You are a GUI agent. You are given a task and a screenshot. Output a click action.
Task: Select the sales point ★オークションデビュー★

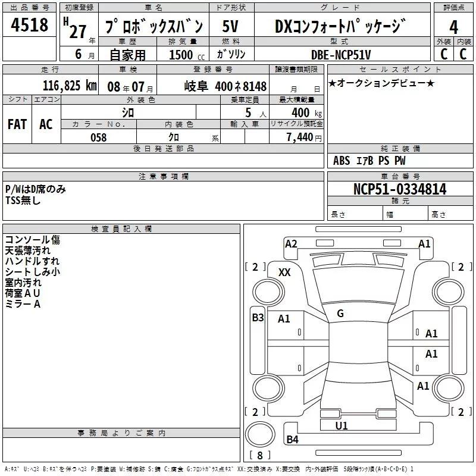381,83
